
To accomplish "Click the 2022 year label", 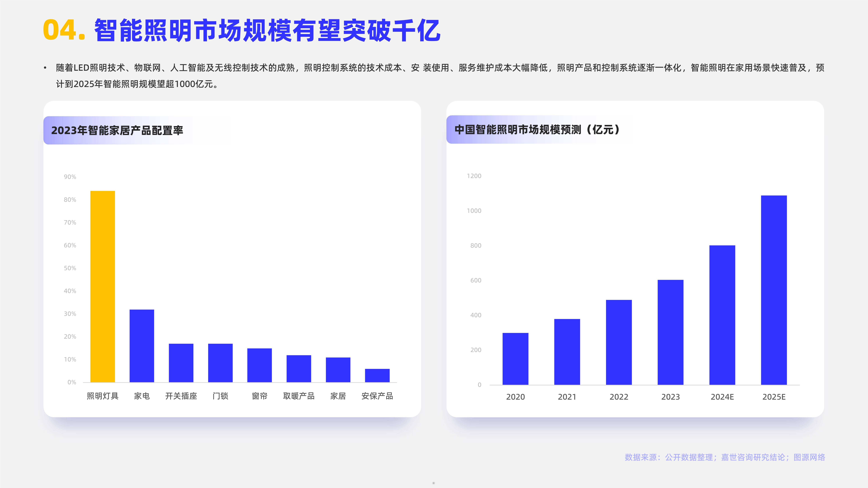I will (x=619, y=397).
